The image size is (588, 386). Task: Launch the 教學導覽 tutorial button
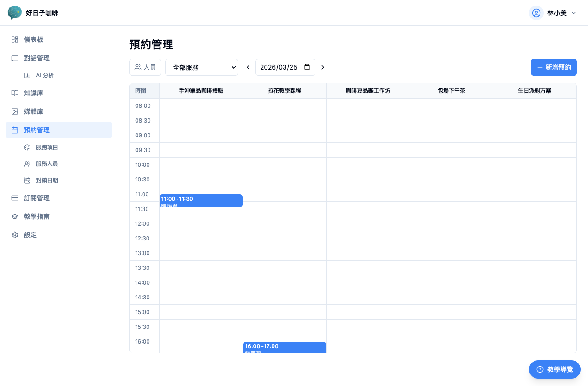click(x=555, y=369)
